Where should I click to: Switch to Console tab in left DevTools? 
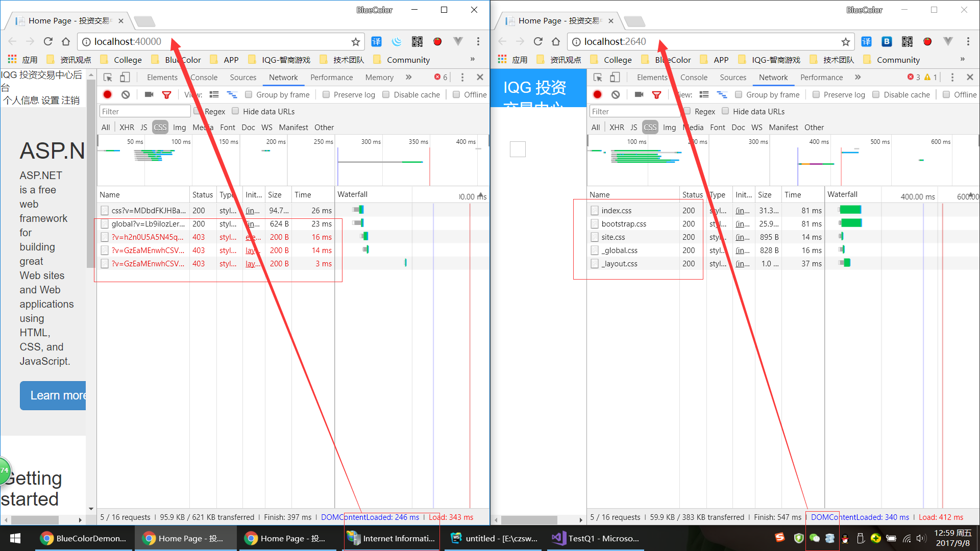204,77
